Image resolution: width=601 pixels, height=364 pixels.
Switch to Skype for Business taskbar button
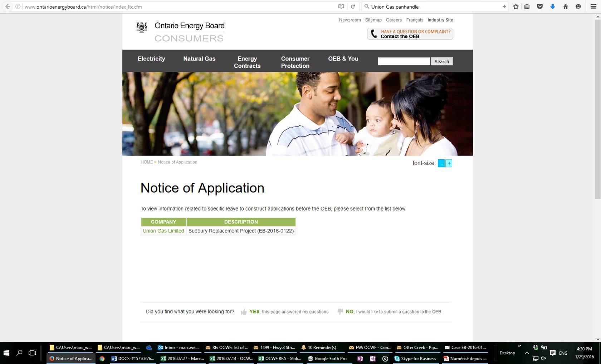[415, 359]
